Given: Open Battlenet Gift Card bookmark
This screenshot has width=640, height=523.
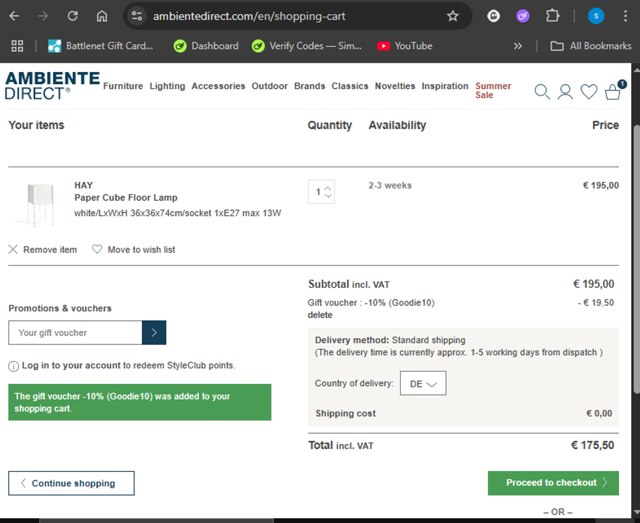Looking at the screenshot, I should pos(100,46).
